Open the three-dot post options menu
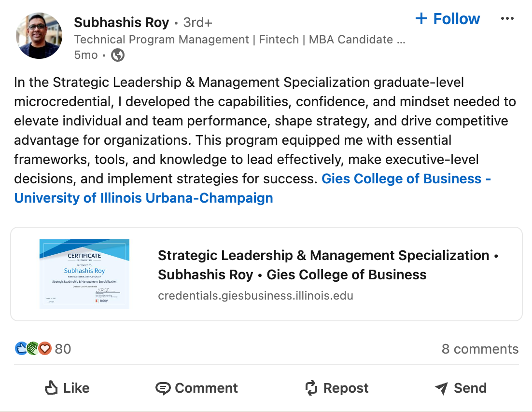 point(507,19)
